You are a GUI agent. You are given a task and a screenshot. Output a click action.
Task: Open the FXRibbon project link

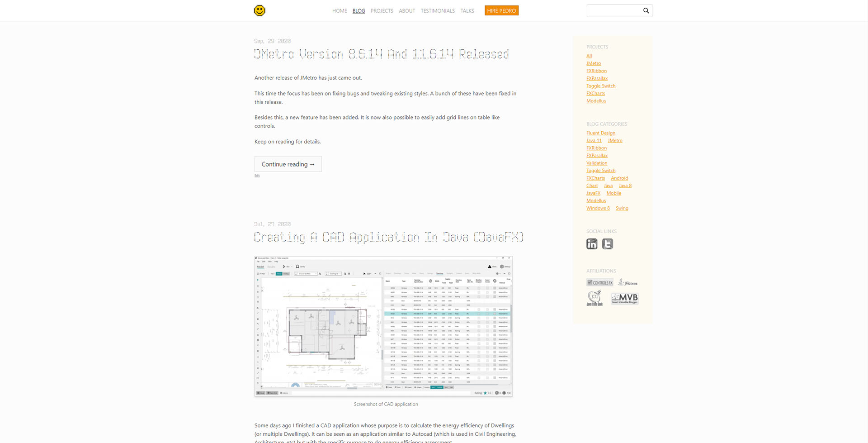click(596, 71)
